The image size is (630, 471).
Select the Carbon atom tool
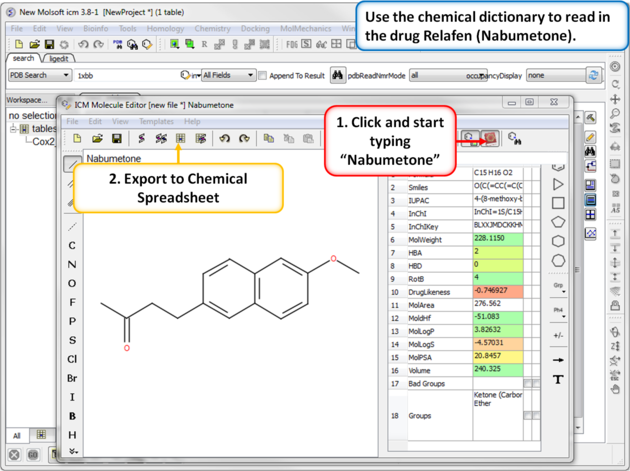[72, 246]
